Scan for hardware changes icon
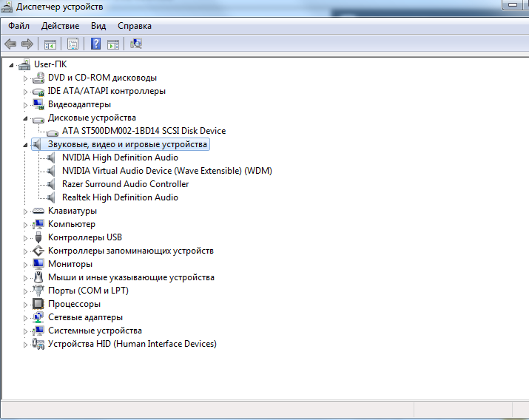529x420 pixels. [x=136, y=44]
